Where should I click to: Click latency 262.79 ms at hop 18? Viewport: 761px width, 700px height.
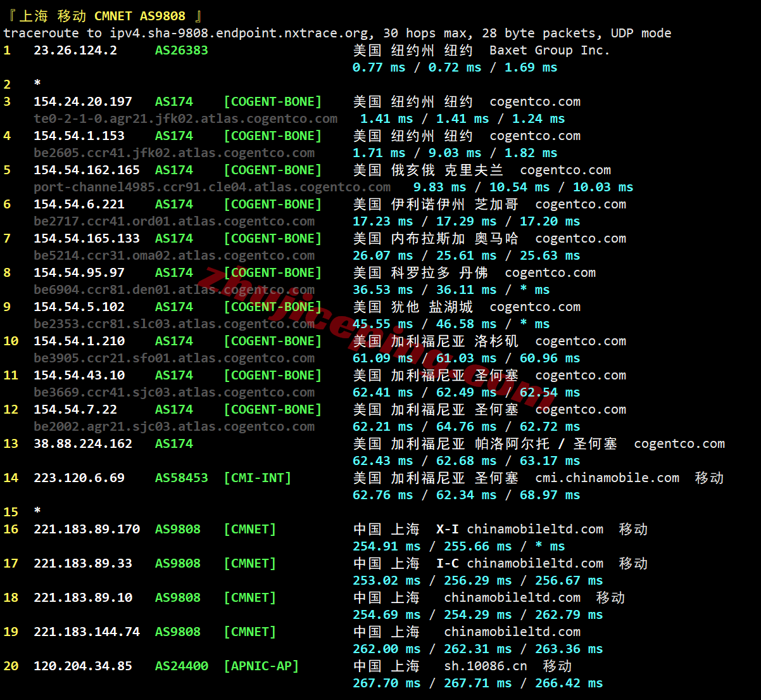(x=569, y=614)
